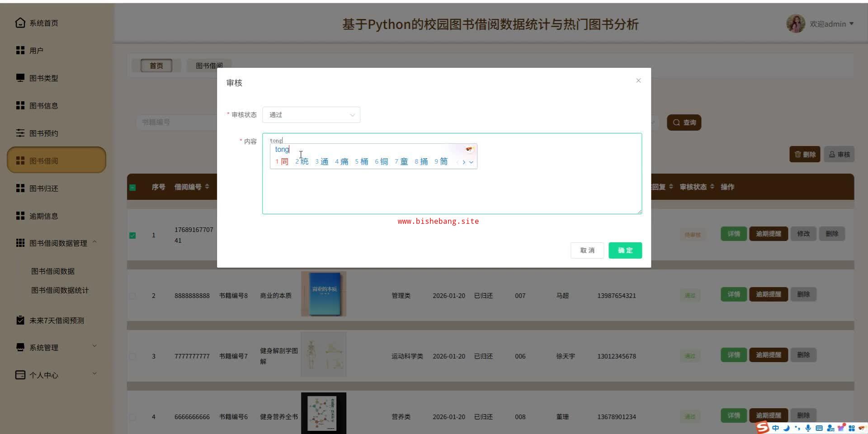Viewport: 868px width, 434px height.
Task: Switch to the 首页 tab
Action: pyautogui.click(x=156, y=66)
